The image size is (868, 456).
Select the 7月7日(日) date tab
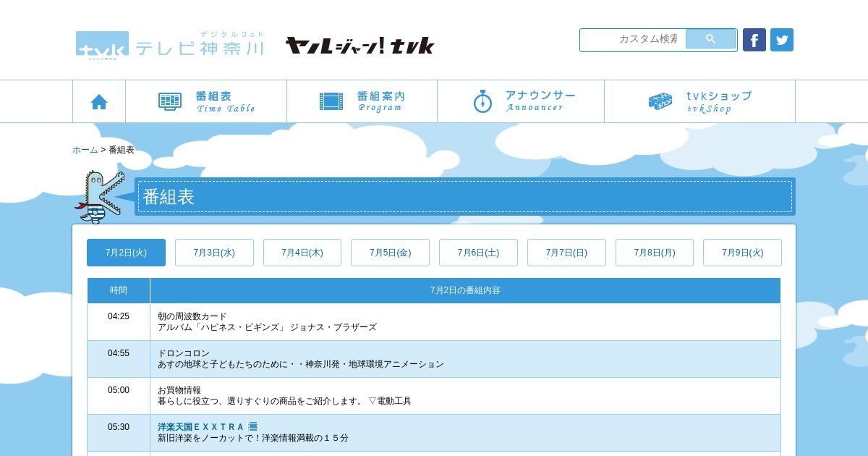[566, 253]
